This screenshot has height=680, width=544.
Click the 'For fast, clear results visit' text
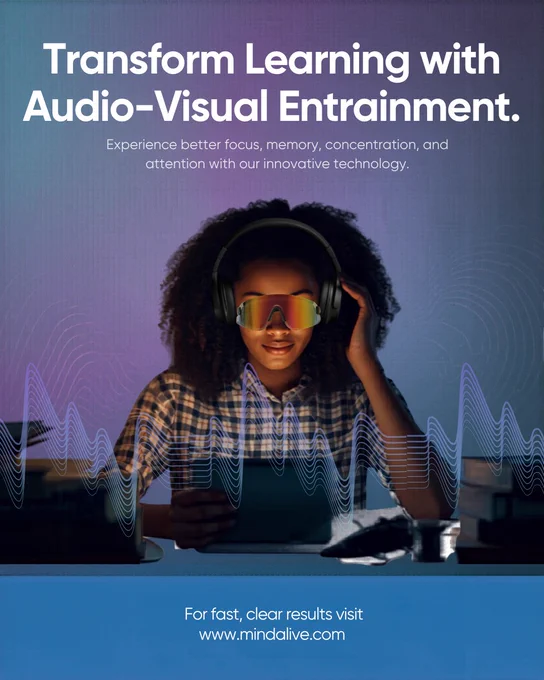[x=274, y=614]
